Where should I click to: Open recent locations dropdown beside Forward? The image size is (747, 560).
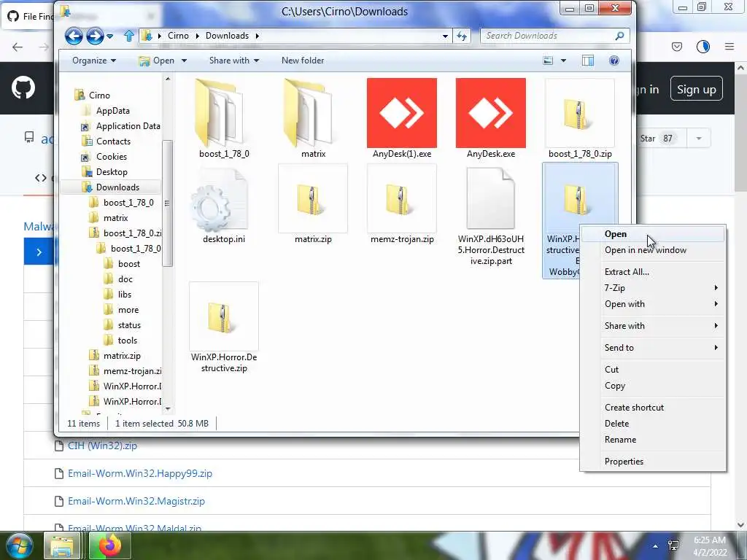(x=110, y=36)
